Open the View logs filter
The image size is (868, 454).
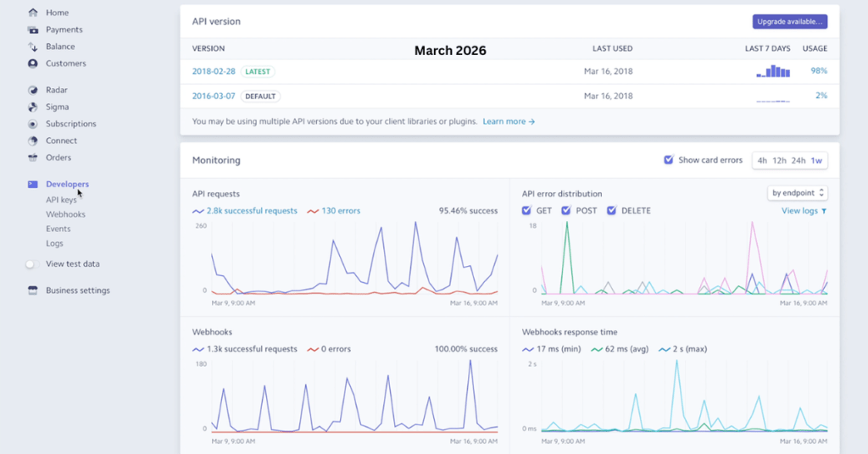[803, 211]
